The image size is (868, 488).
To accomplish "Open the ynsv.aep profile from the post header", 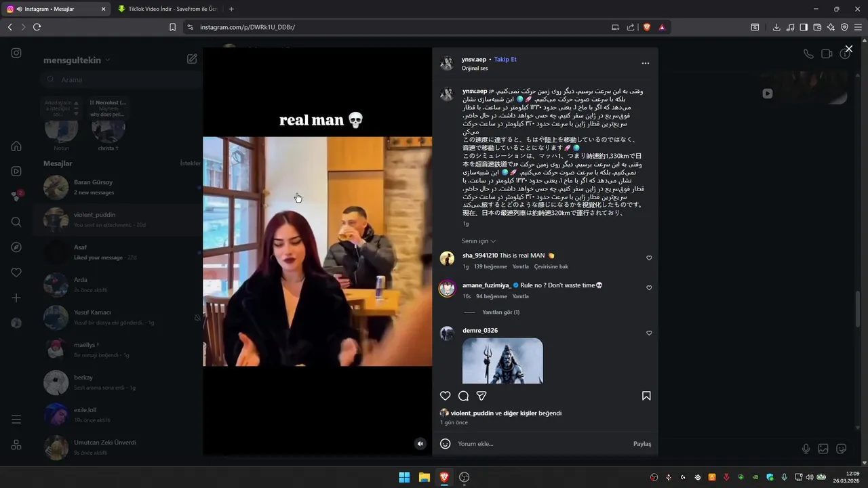I will pyautogui.click(x=474, y=59).
